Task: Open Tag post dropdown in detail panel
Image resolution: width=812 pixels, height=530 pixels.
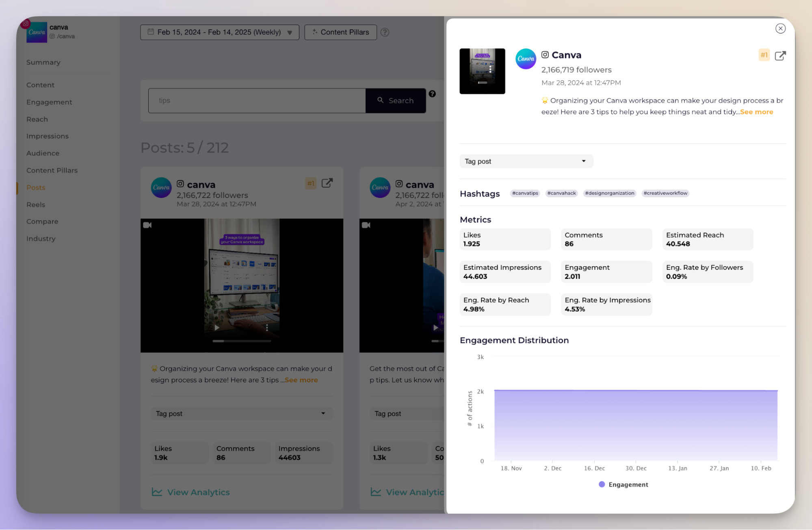Action: 526,161
